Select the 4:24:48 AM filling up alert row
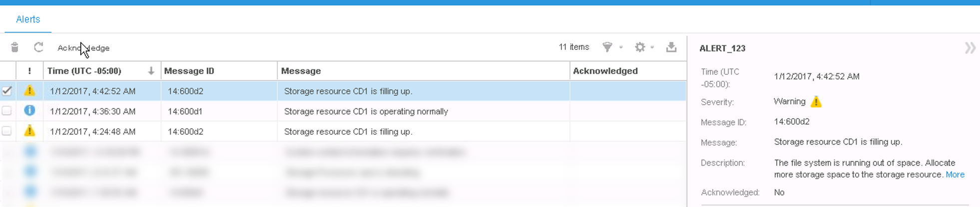 (x=348, y=132)
